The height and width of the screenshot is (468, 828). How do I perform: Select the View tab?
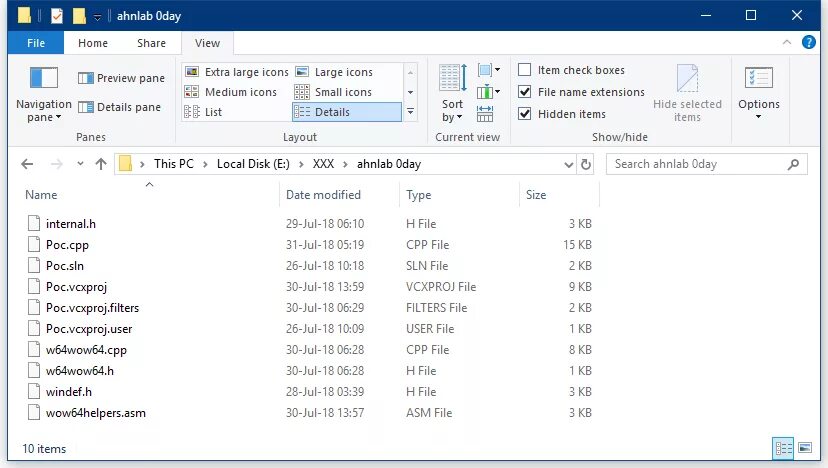click(207, 43)
